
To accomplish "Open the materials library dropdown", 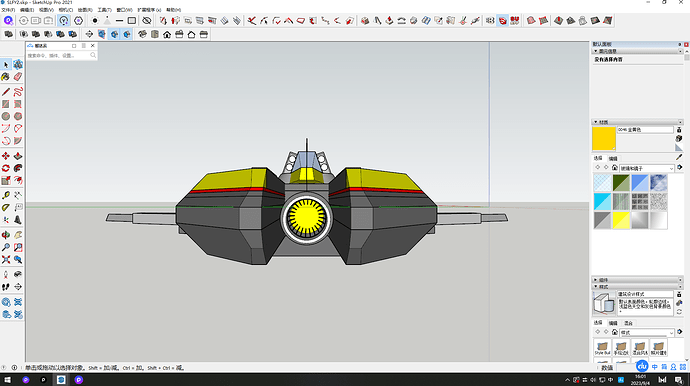I will [x=647, y=168].
